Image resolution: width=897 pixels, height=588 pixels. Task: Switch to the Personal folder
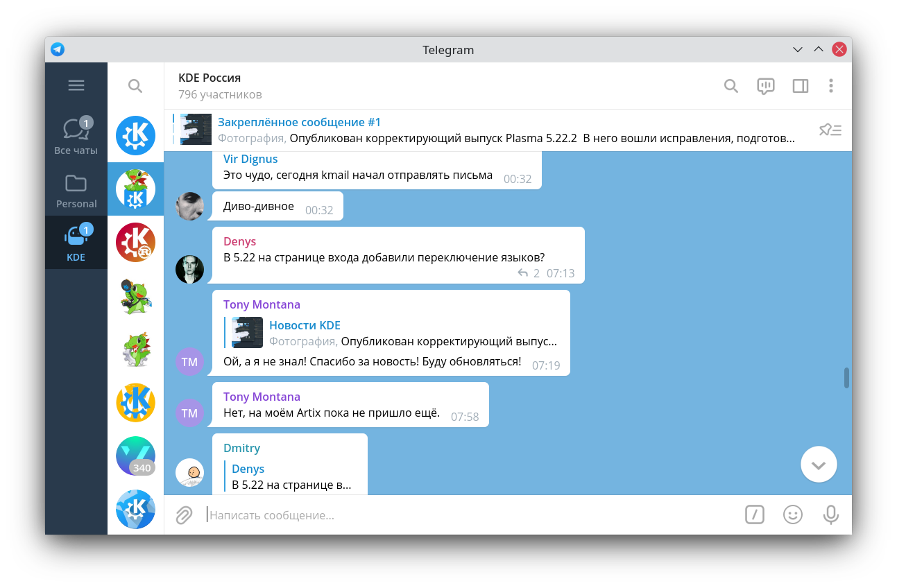[76, 189]
